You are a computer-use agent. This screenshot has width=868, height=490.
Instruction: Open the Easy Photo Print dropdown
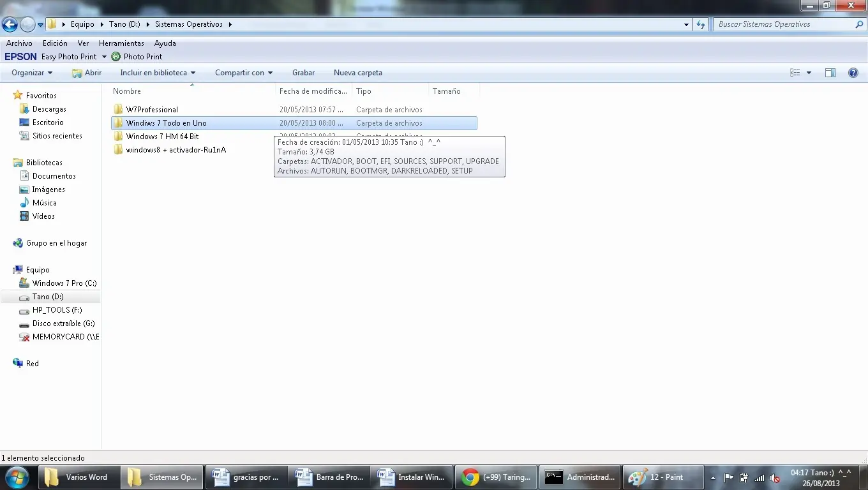(x=104, y=57)
